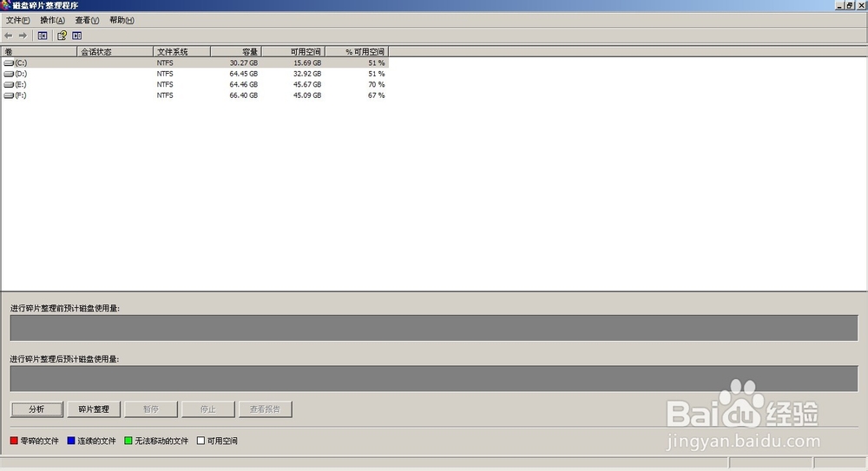Click free space value 15.69 GB
The width and height of the screenshot is (868, 471).
point(307,63)
